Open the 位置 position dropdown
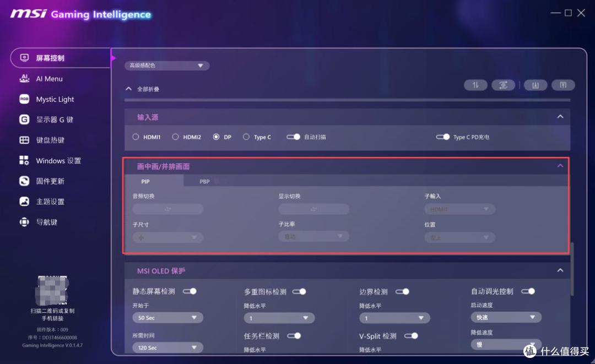 tap(459, 238)
